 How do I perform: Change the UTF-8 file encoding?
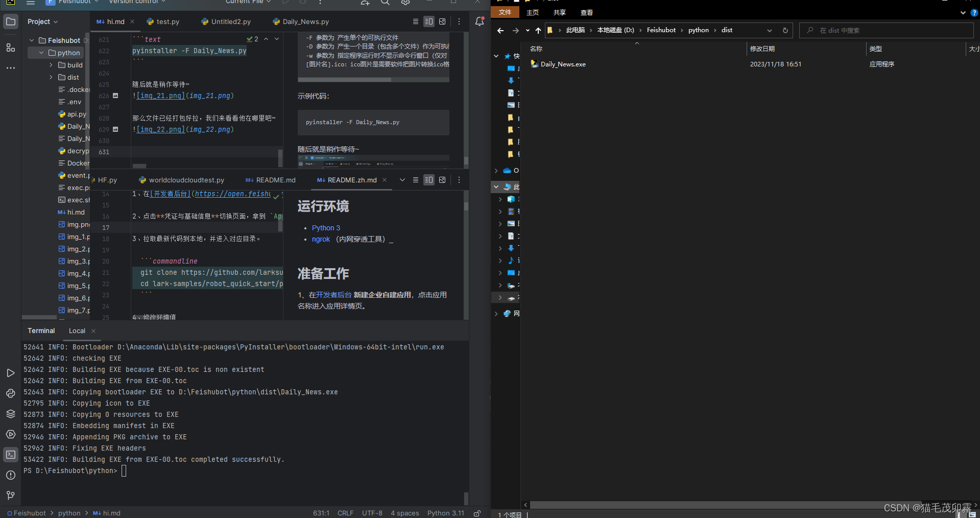pos(372,513)
